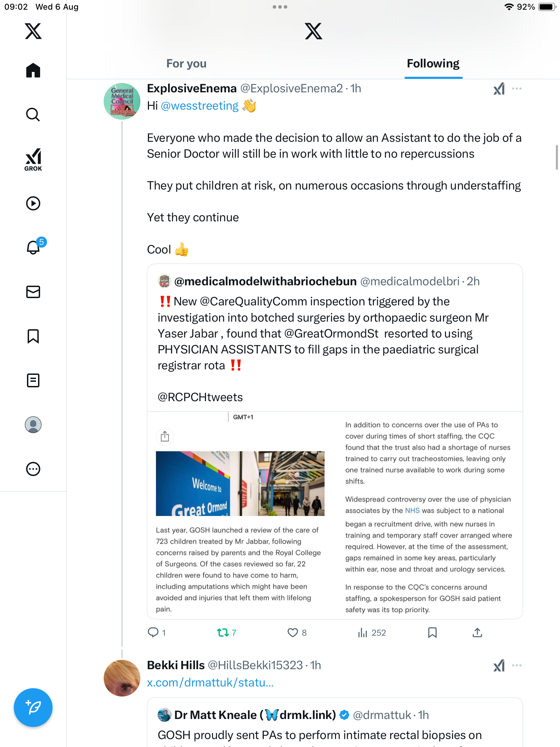
Task: Open the @wesstreeting mention link
Action: tap(199, 106)
